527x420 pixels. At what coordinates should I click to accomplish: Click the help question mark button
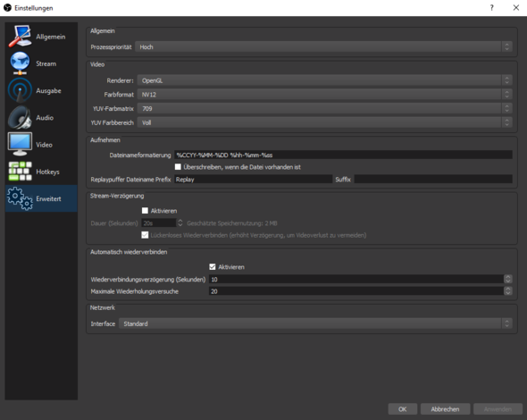pos(491,8)
